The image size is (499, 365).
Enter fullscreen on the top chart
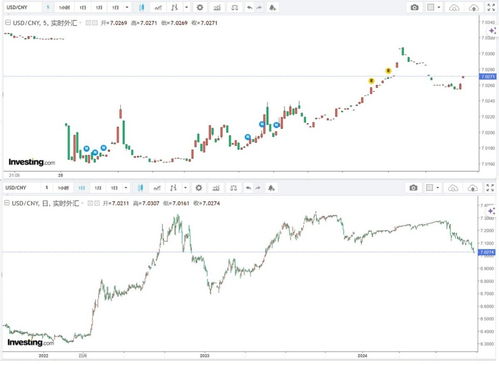[491, 7]
